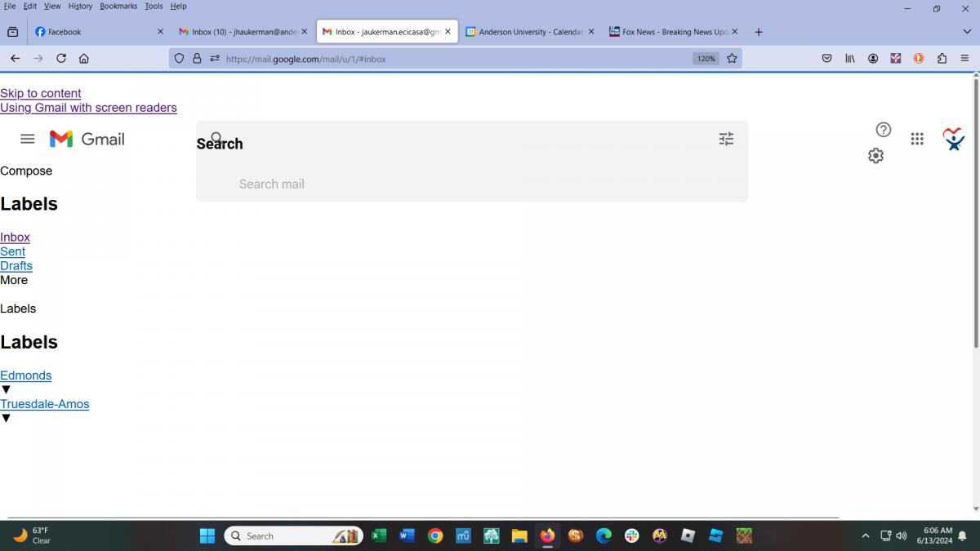Open Microsoft Edge from taskbar

tap(604, 536)
